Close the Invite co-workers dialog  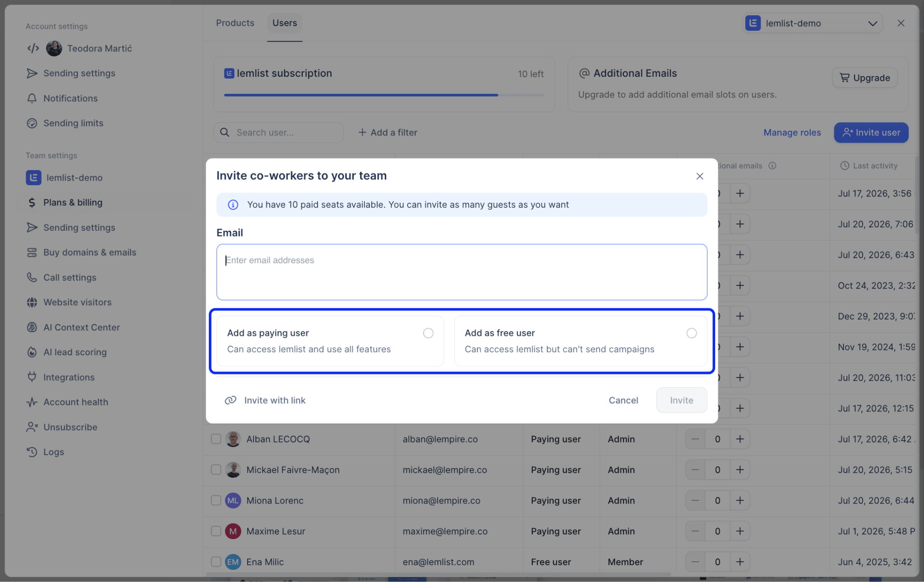pyautogui.click(x=700, y=176)
